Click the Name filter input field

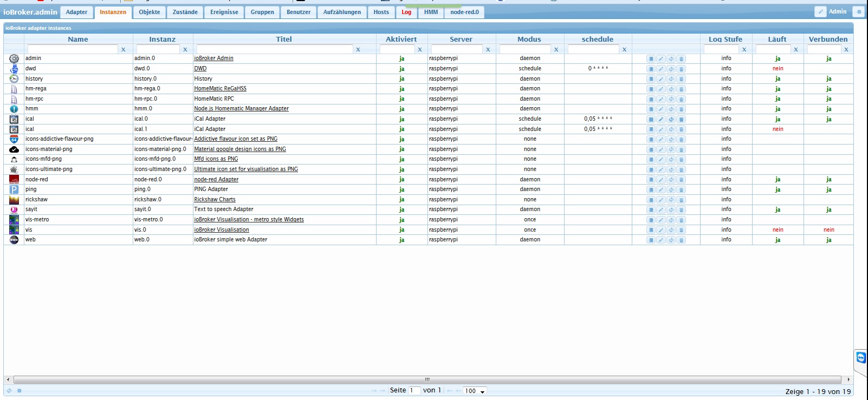point(73,49)
